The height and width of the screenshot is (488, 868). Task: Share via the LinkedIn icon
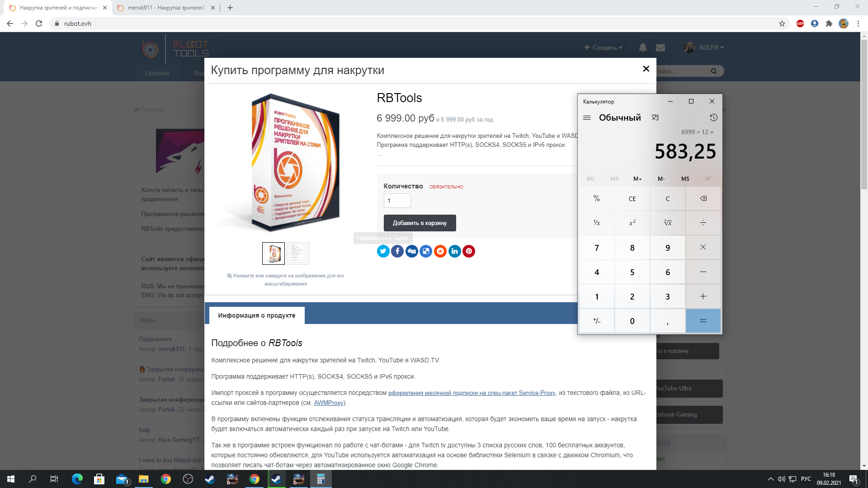point(454,251)
